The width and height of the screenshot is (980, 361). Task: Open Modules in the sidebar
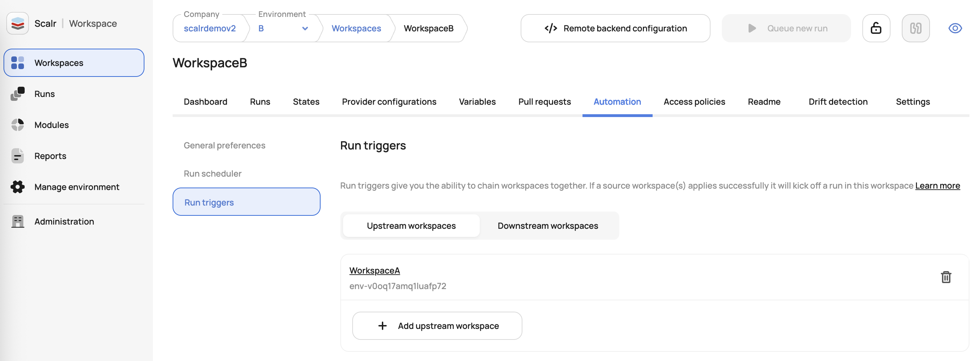pos(74,125)
